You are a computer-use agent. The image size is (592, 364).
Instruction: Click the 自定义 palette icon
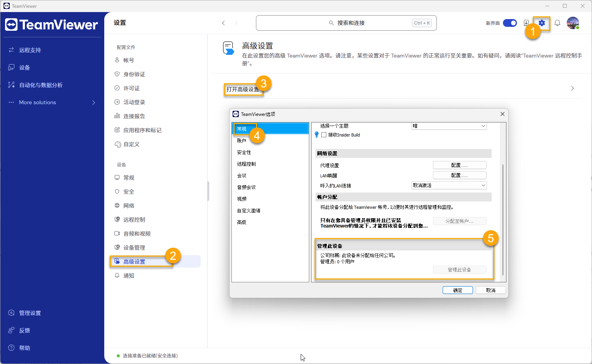click(x=117, y=144)
